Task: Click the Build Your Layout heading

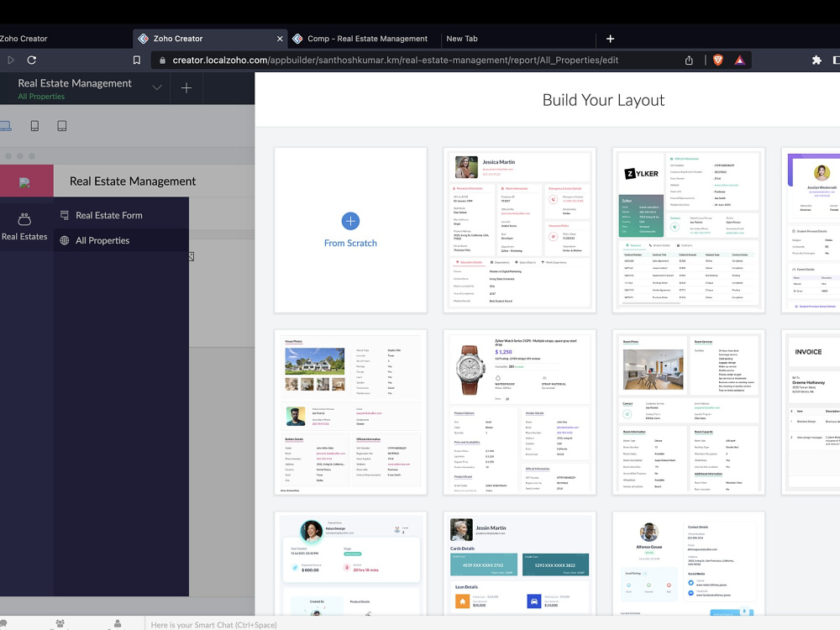Action: [603, 100]
